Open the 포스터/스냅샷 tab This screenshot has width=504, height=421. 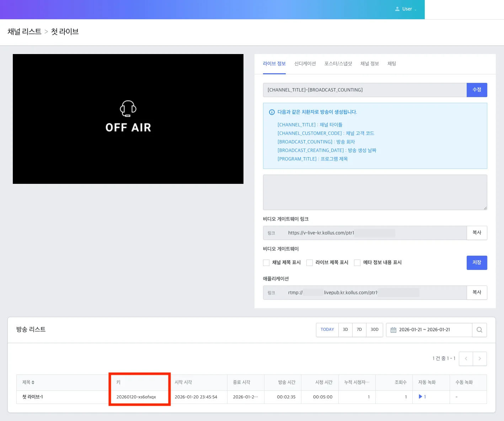pos(338,64)
